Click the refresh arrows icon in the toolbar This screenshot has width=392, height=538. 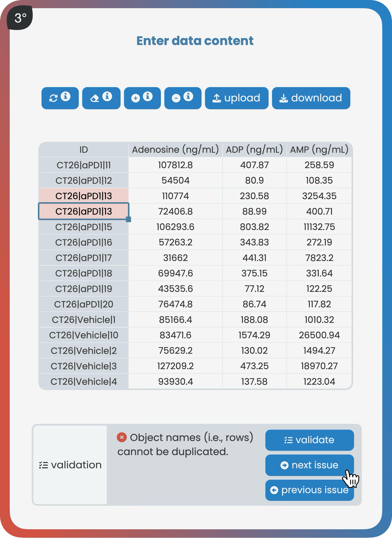pyautogui.click(x=53, y=98)
